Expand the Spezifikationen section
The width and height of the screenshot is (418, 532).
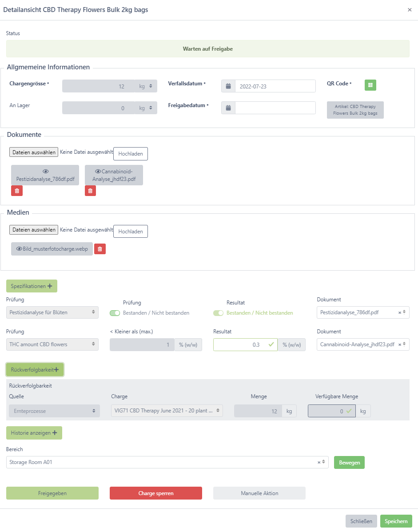[32, 286]
